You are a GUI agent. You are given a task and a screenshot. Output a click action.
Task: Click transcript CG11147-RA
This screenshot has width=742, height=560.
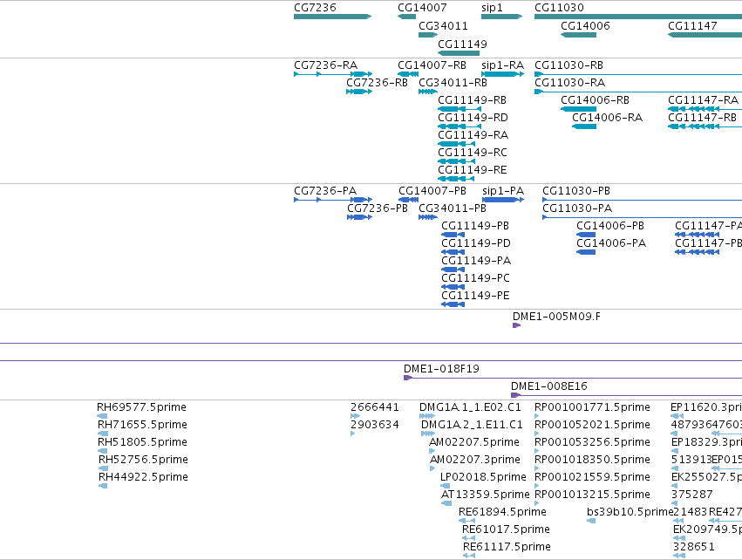(703, 100)
